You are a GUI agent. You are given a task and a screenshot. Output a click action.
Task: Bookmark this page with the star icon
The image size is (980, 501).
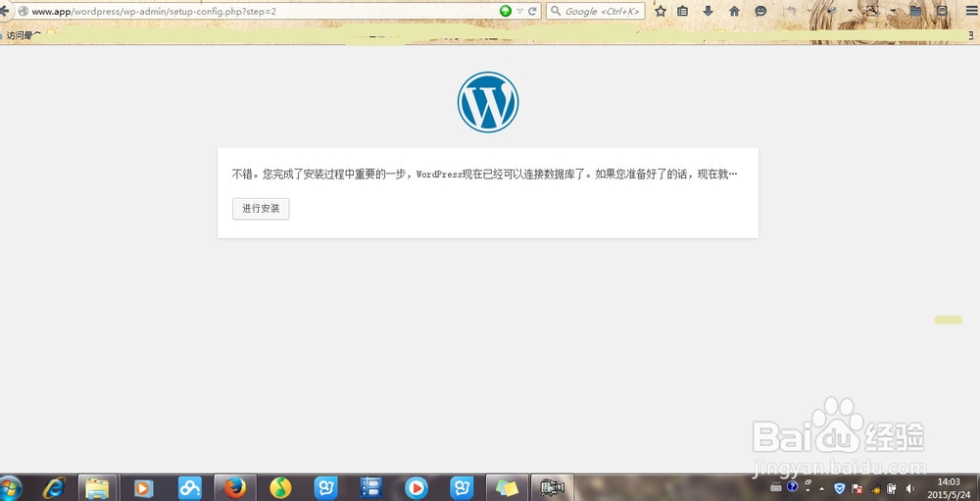coord(661,11)
